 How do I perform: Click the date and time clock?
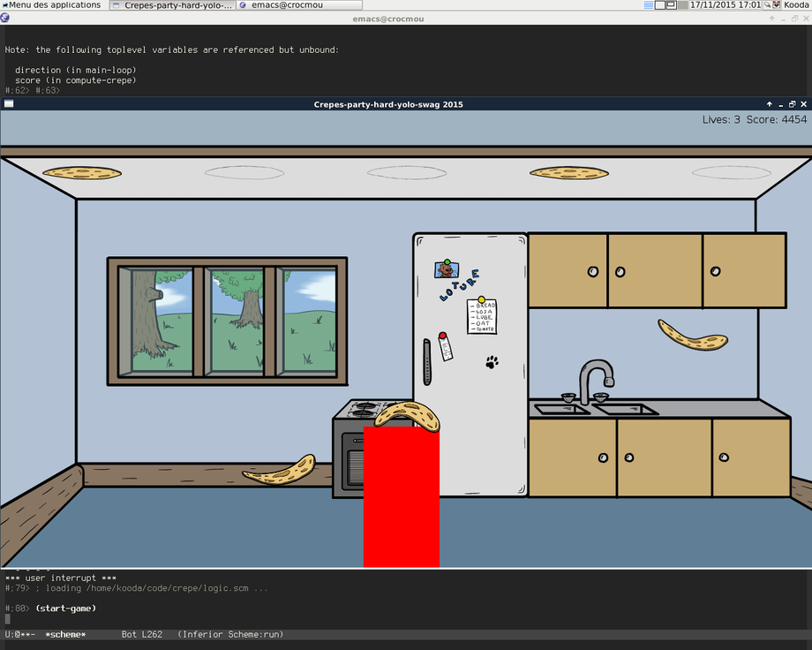725,5
